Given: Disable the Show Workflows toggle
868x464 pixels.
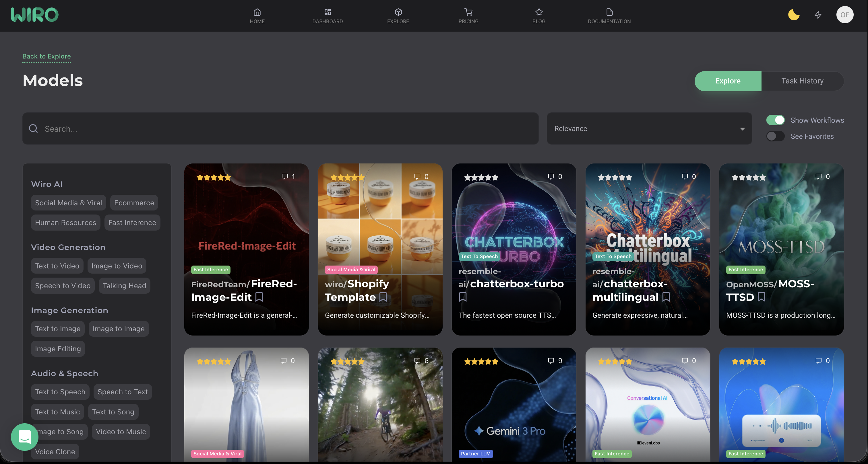Looking at the screenshot, I should tap(775, 120).
